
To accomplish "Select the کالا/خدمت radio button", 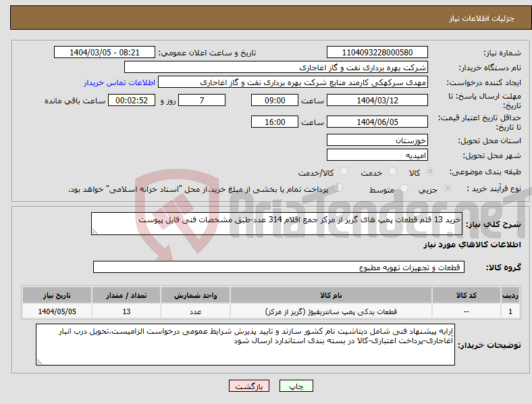I will [x=344, y=172].
